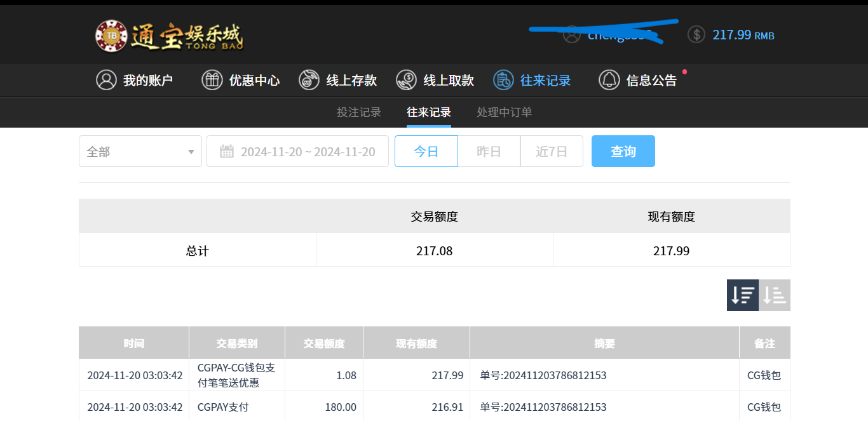Sort records in ascending order

tap(775, 295)
